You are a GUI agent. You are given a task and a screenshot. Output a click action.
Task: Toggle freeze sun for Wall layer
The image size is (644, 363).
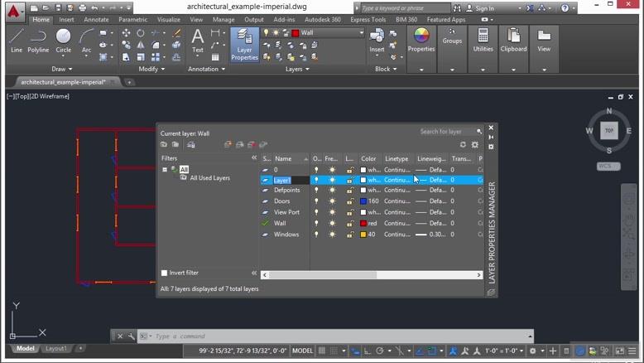[332, 223]
